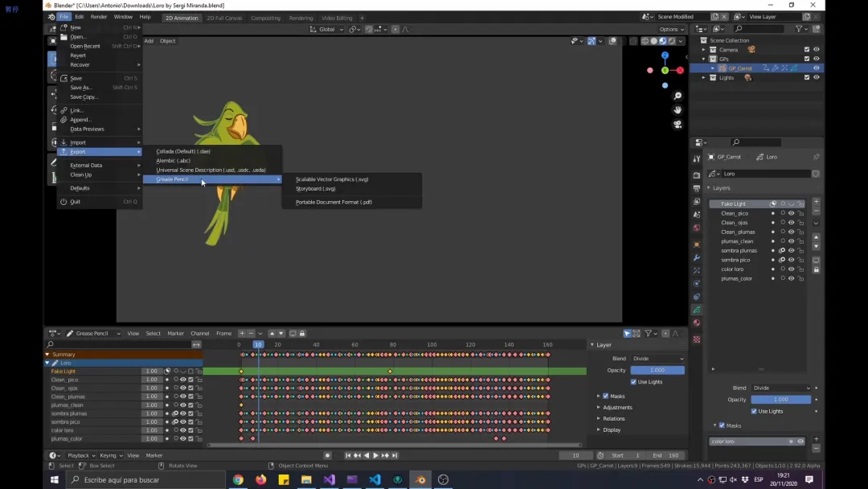This screenshot has width=868, height=489.
Task: Click the zoom view magnifier icon
Action: click(678, 96)
